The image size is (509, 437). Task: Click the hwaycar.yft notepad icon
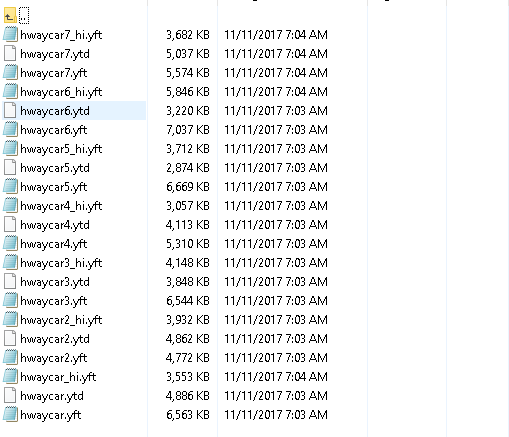pyautogui.click(x=10, y=414)
